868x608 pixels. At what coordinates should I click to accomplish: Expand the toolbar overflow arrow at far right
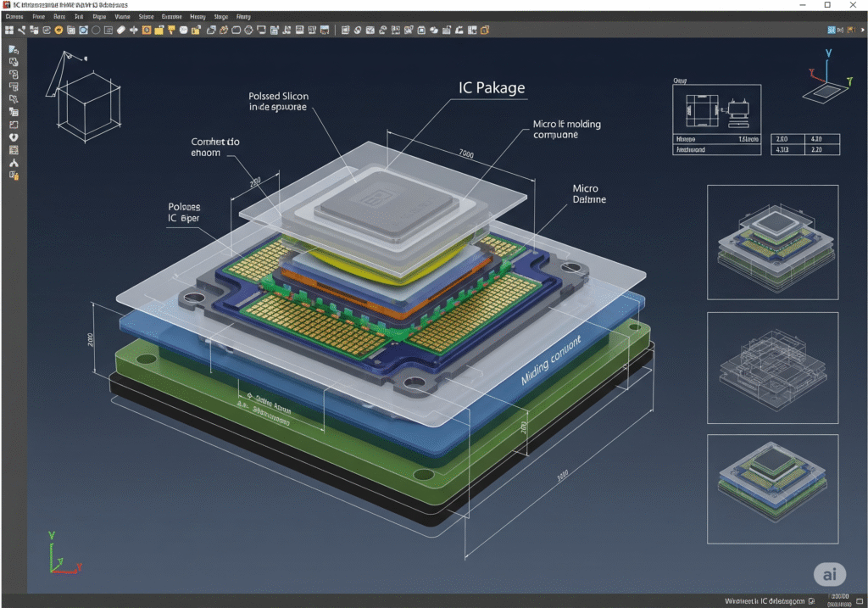tap(860, 31)
